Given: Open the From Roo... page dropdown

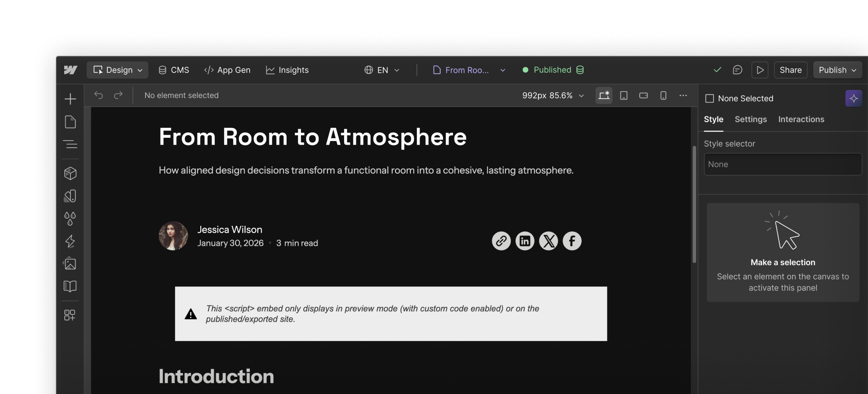Looking at the screenshot, I should [x=469, y=70].
